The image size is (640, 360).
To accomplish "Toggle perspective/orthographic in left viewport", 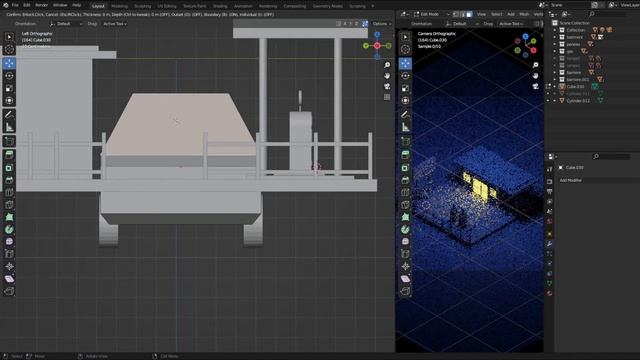I will (387, 97).
